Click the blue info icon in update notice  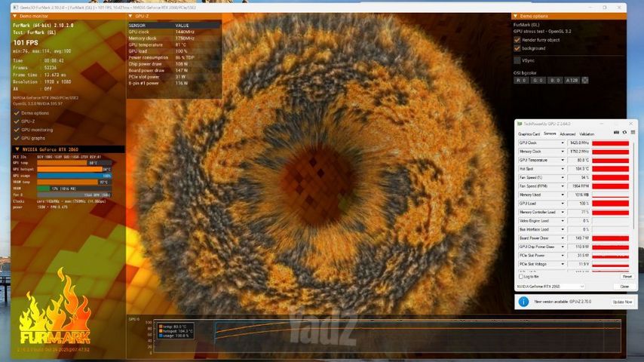point(523,302)
